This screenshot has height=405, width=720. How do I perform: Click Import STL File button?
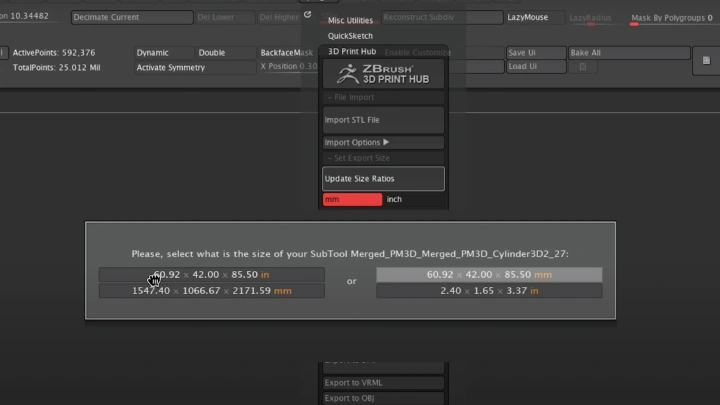tap(383, 120)
